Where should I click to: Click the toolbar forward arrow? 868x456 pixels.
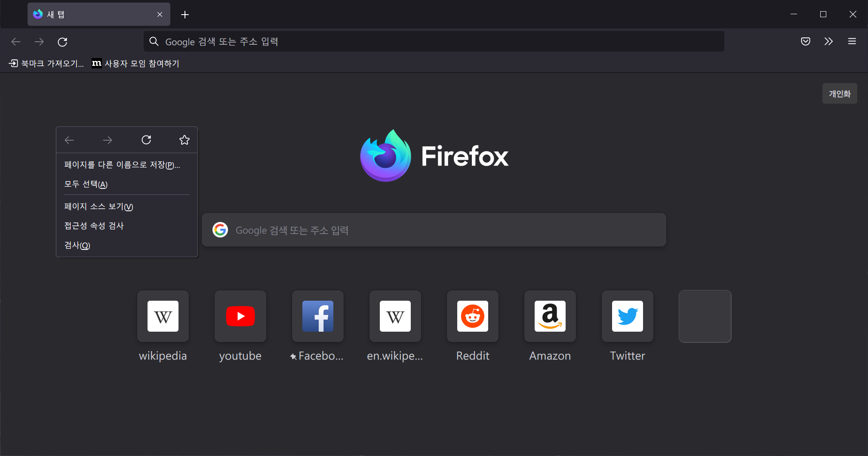[x=39, y=42]
